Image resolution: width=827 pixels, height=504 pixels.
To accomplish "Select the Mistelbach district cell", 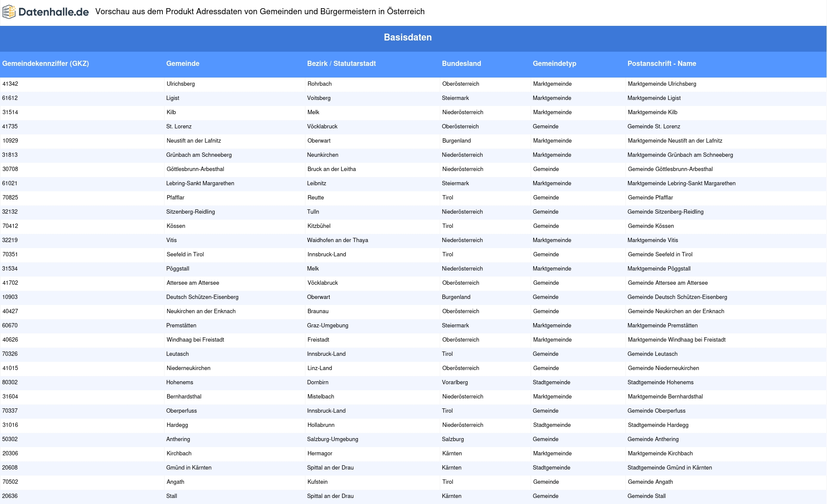I will (x=373, y=397).
